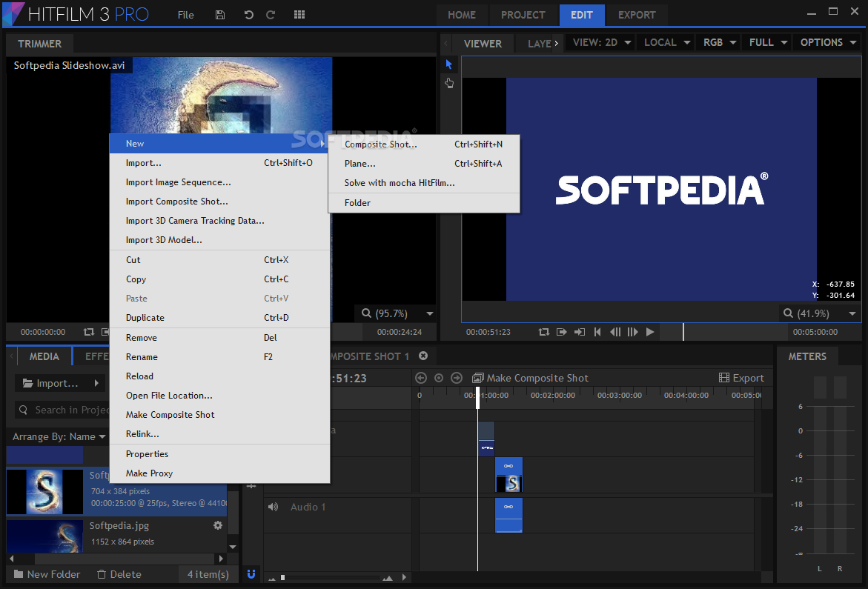Choose Folder from New submenu
This screenshot has height=589, width=868.
[423, 203]
